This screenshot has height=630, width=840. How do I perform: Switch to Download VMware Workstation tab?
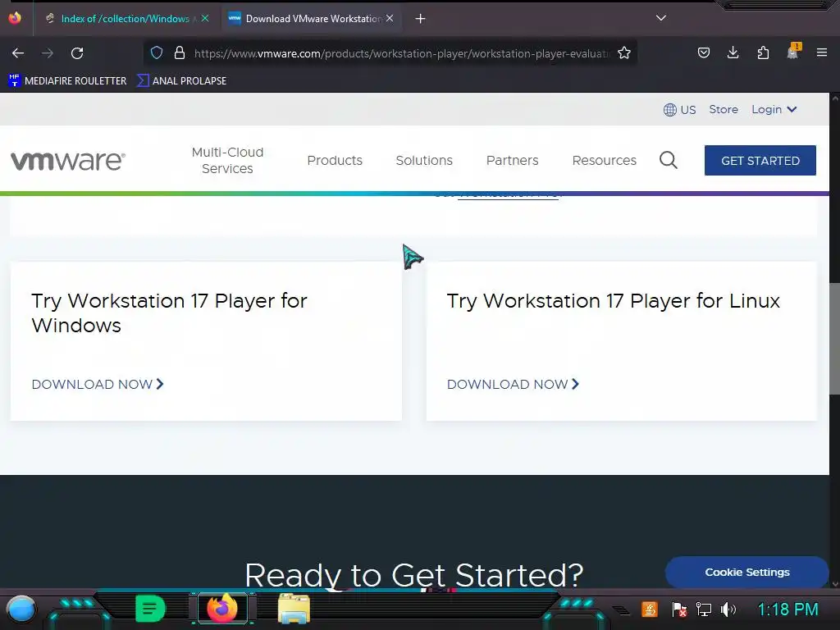[x=313, y=19]
